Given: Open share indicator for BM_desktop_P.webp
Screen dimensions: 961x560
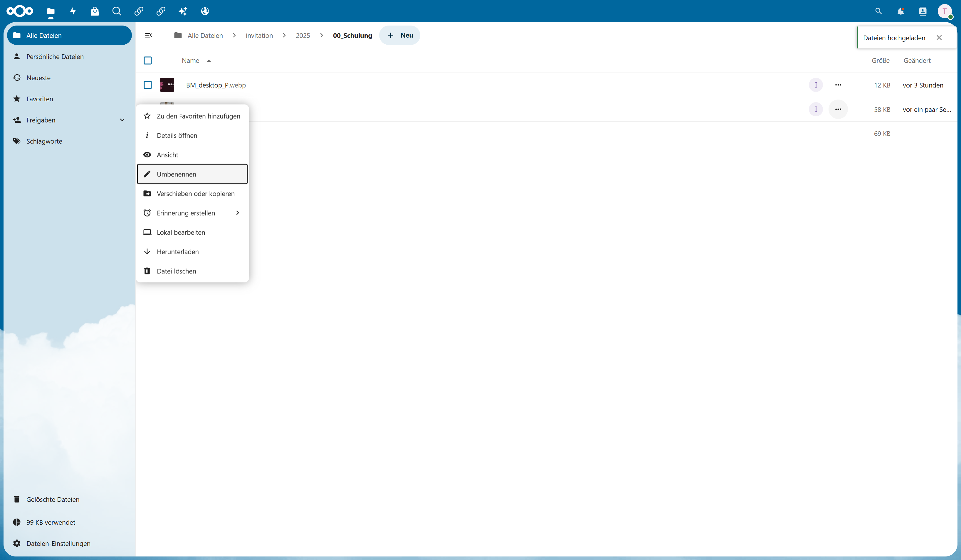Looking at the screenshot, I should click(816, 85).
